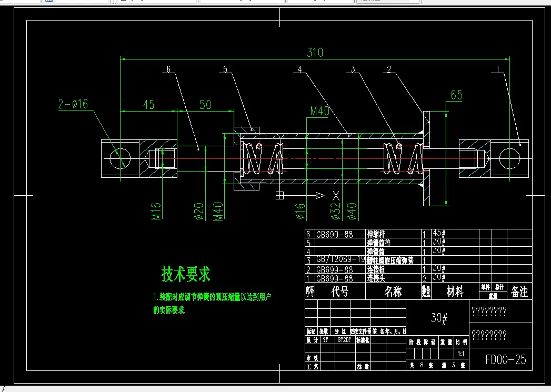Select the M40 label above the cylinder
Viewport: 551px width, 392px height.
click(x=319, y=112)
